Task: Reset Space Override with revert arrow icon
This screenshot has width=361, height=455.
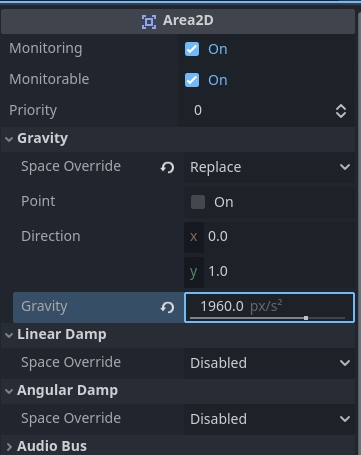Action: tap(167, 167)
